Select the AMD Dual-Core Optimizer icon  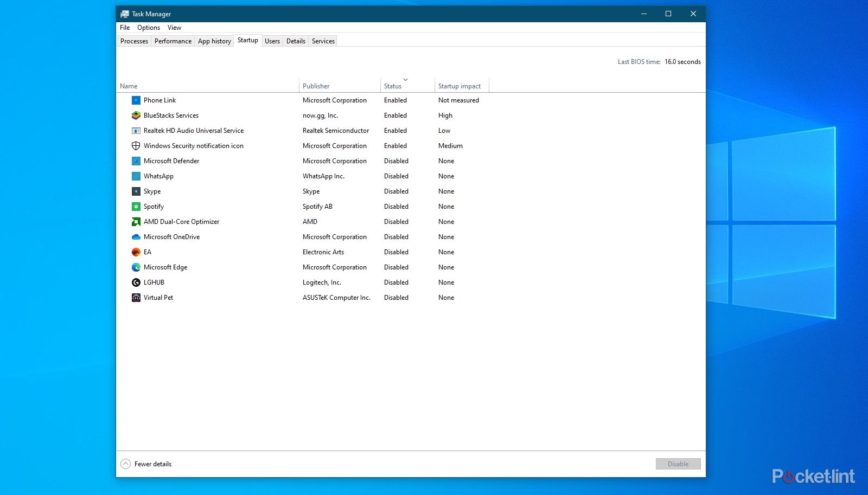pyautogui.click(x=136, y=222)
